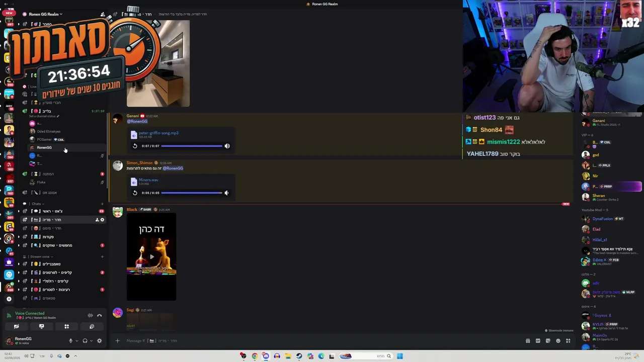Image resolution: width=644 pixels, height=362 pixels.
Task: Open headphone output options arrow
Action: [x=91, y=341]
